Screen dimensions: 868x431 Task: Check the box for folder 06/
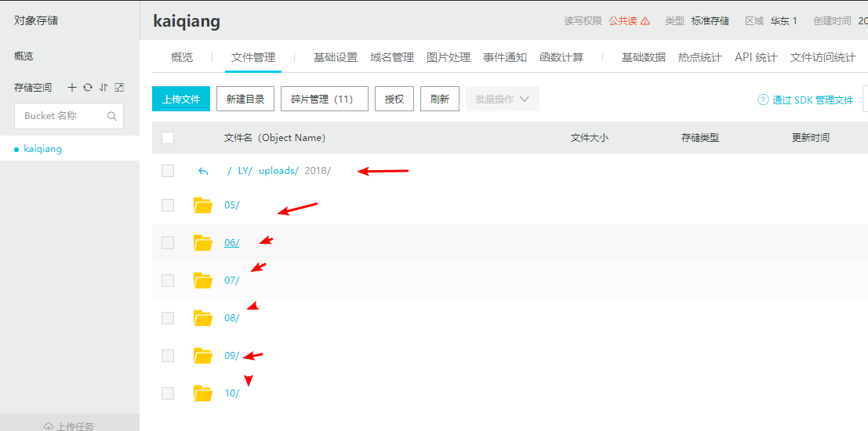[168, 243]
